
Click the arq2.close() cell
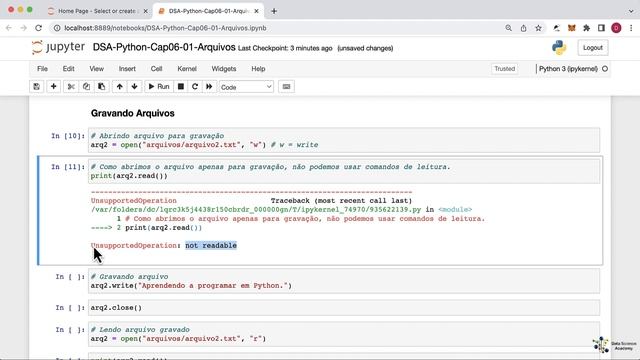[344, 308]
